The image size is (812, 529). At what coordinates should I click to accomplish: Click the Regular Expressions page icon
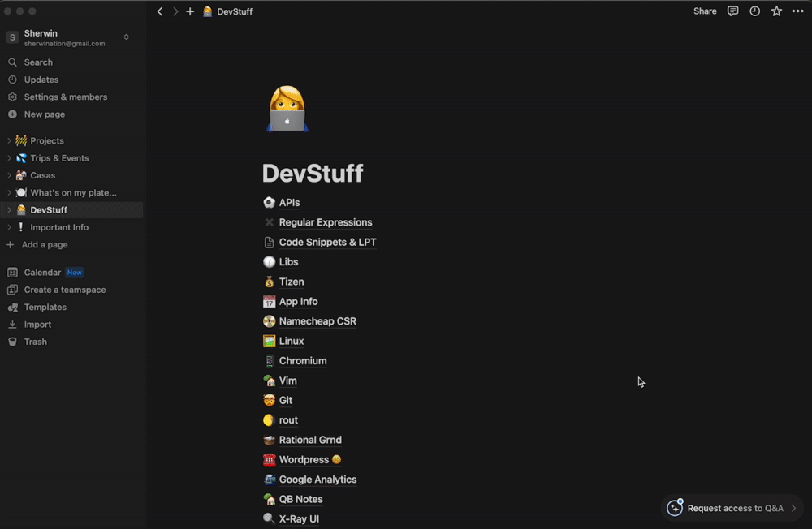point(269,222)
